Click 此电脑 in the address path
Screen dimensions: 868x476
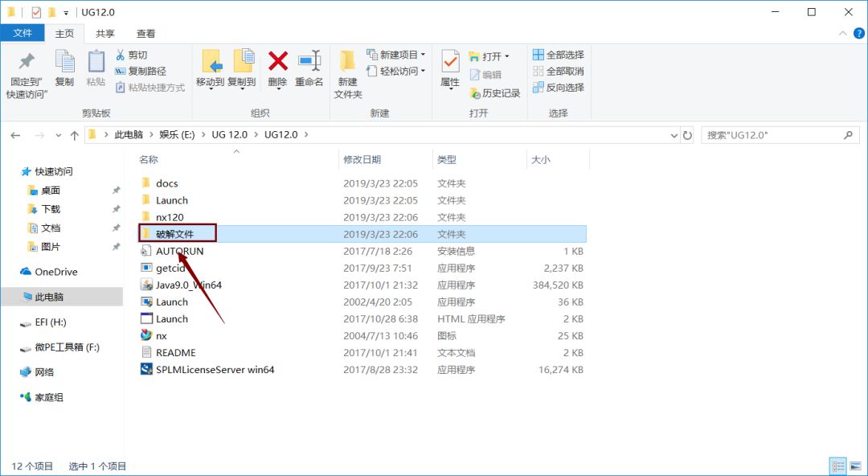pos(129,134)
